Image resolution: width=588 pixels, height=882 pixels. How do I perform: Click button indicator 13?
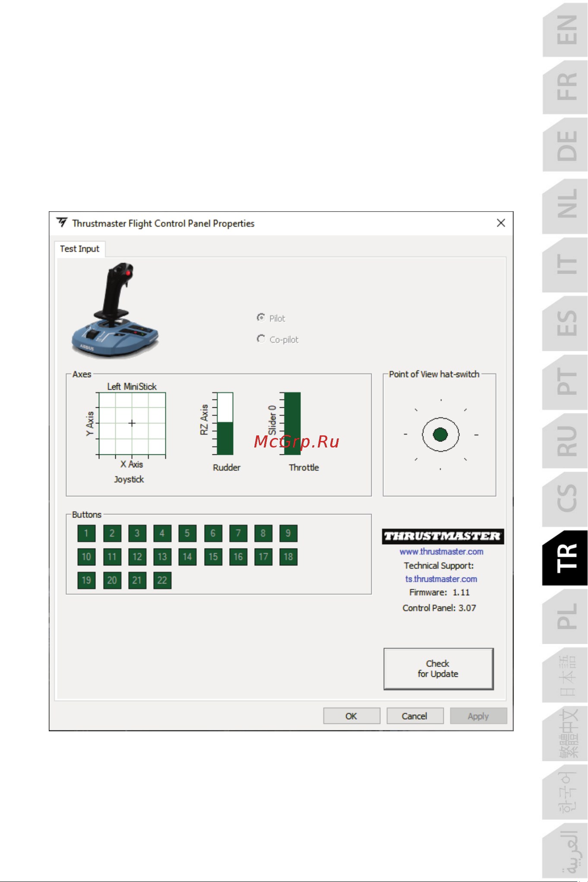pos(162,557)
